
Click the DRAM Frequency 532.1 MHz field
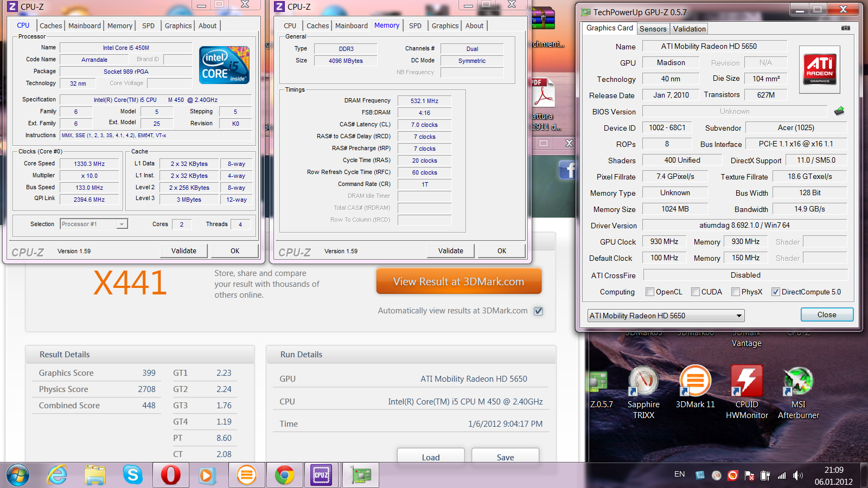[x=424, y=101]
